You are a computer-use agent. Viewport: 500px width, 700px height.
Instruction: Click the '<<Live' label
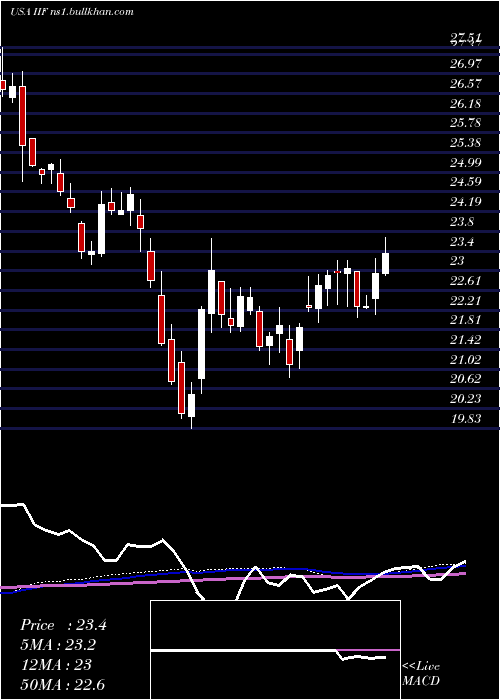[421, 667]
